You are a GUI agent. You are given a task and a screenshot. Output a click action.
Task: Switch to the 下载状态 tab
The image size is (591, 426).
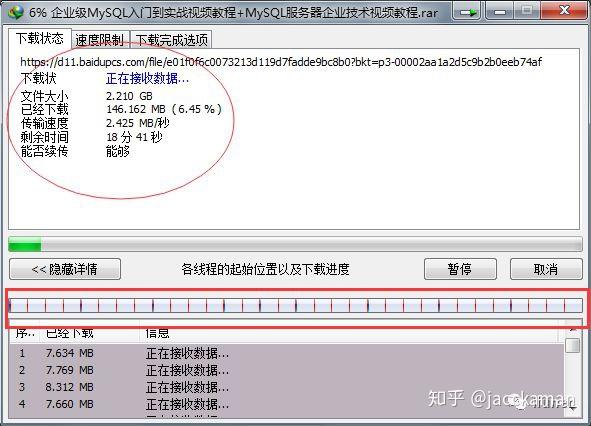click(x=40, y=38)
